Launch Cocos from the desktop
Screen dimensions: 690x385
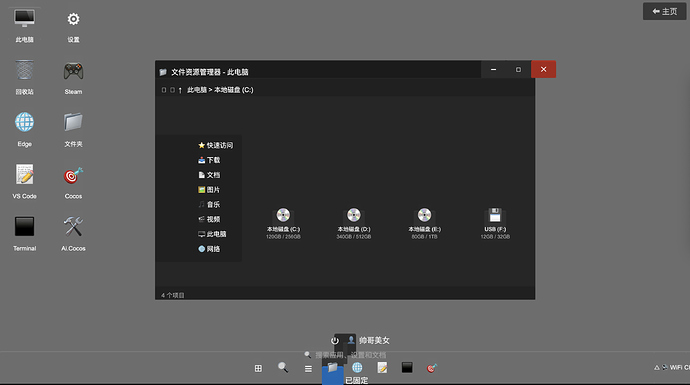click(x=73, y=182)
